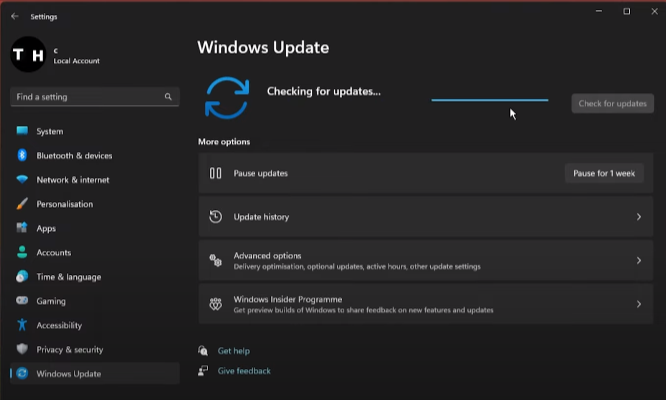The width and height of the screenshot is (666, 400).
Task: Open Windows Insider Programme row
Action: coord(426,304)
